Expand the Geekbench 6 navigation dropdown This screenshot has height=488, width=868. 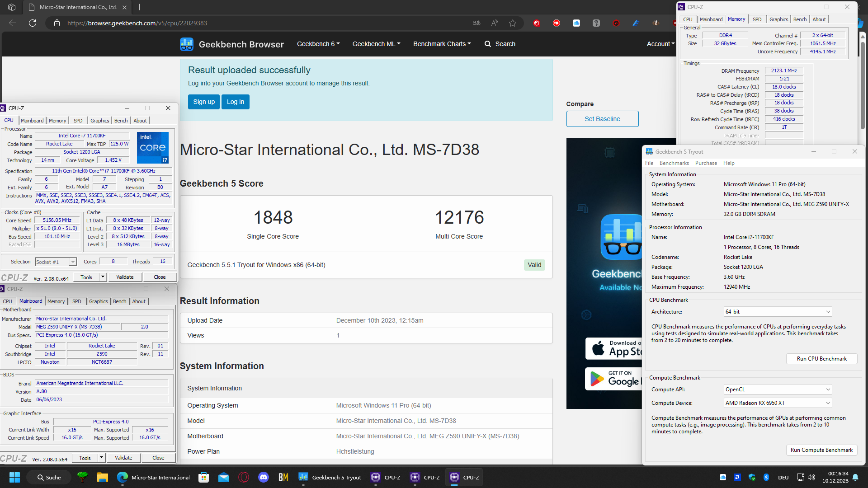tap(318, 44)
